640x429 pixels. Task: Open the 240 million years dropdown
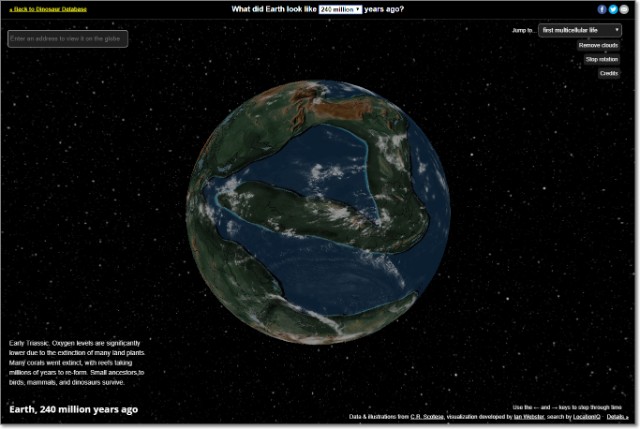click(x=341, y=9)
